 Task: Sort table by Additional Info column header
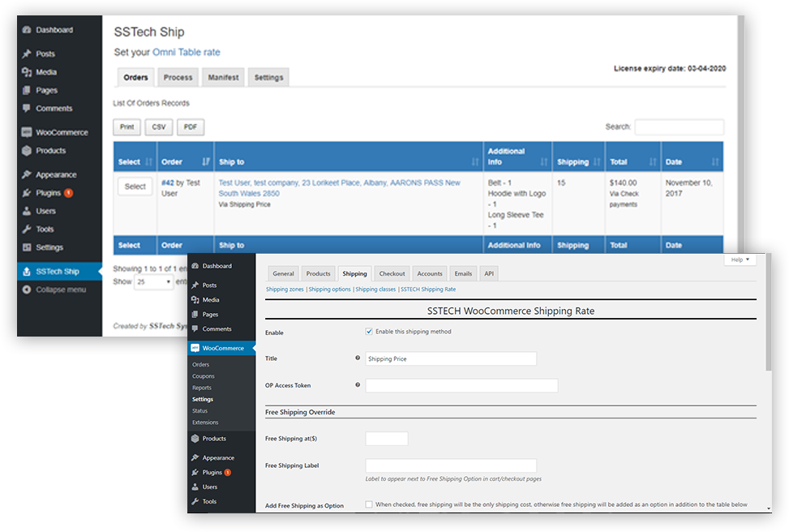[517, 157]
